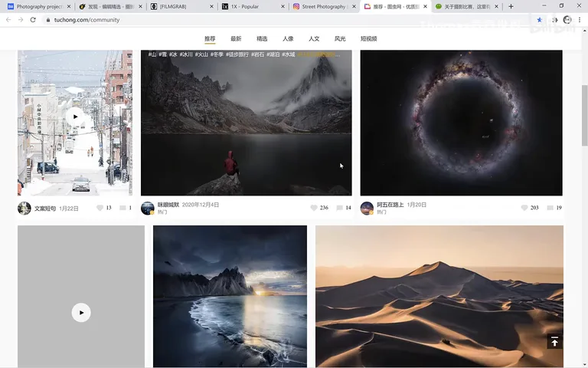Play the snowy street video
The height and width of the screenshot is (368, 588).
[x=75, y=117]
